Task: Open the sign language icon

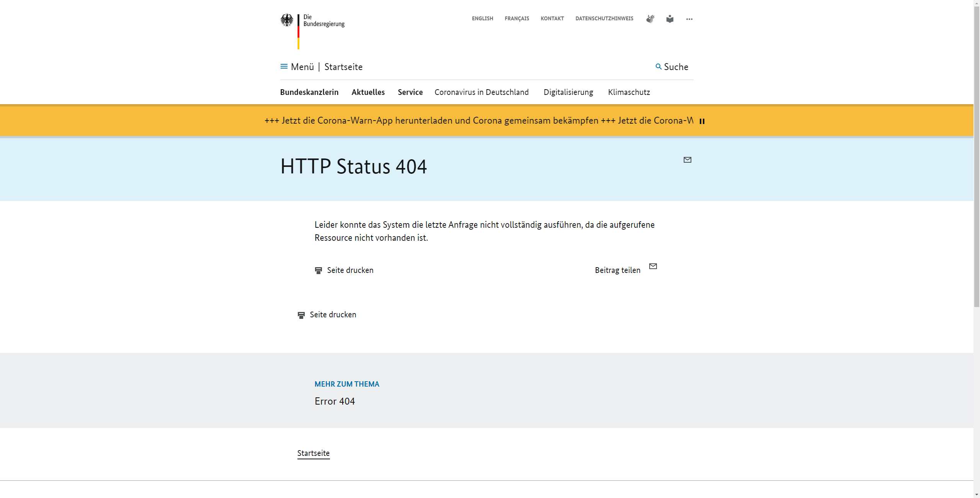Action: point(650,19)
